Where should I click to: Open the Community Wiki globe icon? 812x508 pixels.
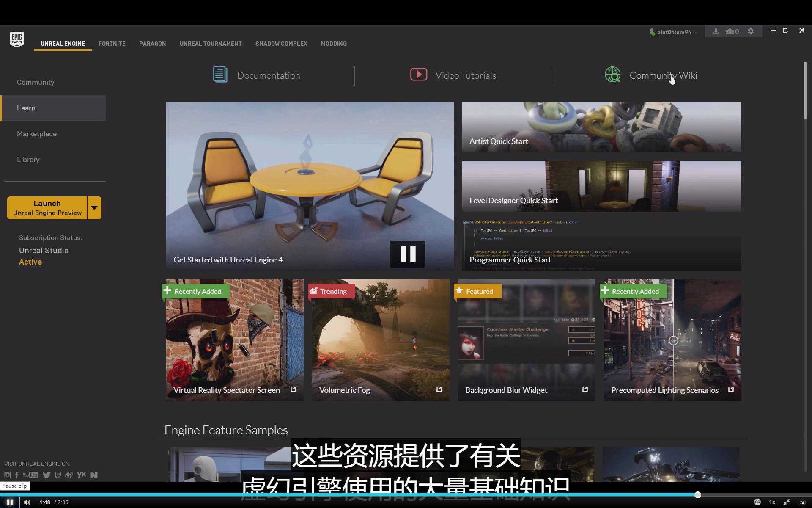point(612,75)
